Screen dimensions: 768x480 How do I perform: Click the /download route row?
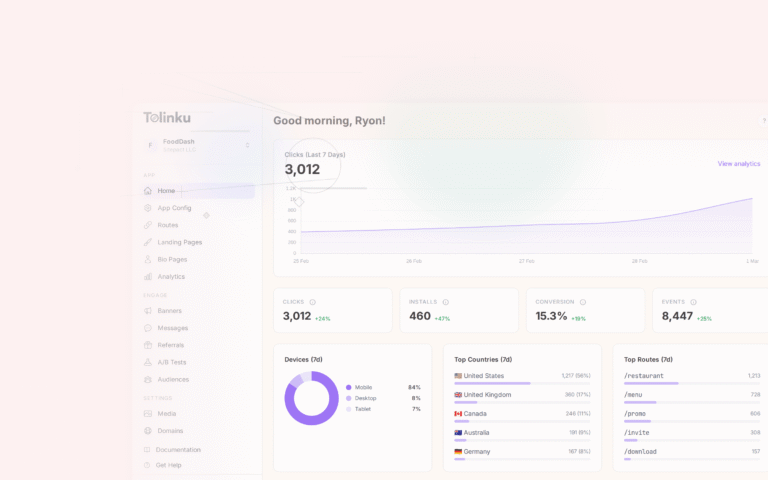tap(692, 454)
